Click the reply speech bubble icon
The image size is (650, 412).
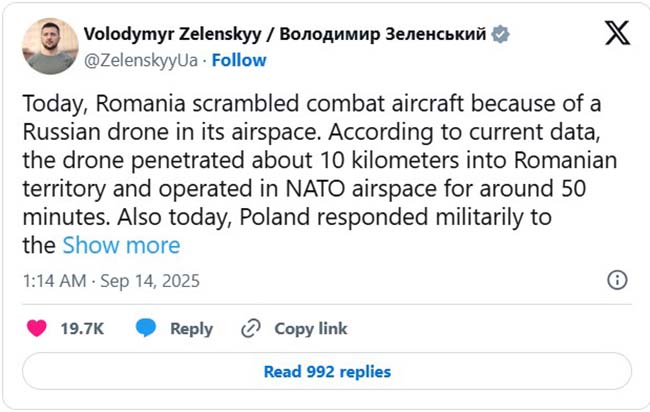pyautogui.click(x=146, y=328)
